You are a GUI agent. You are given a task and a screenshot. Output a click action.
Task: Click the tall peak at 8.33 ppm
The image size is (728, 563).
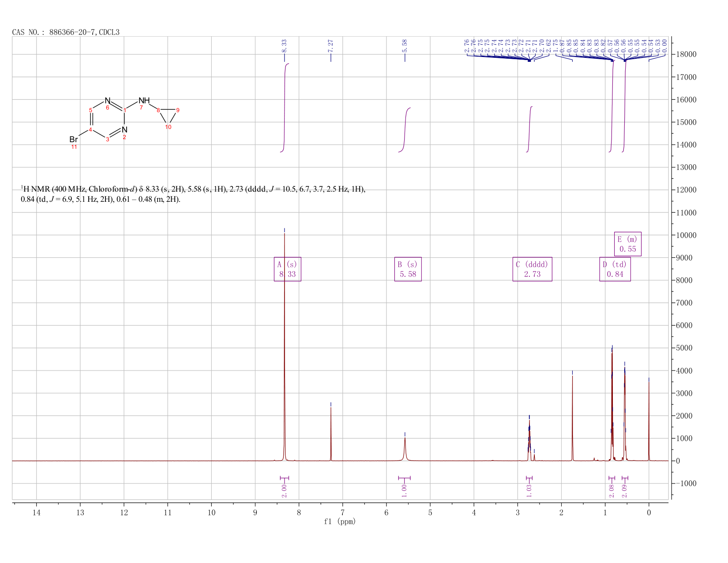click(285, 344)
